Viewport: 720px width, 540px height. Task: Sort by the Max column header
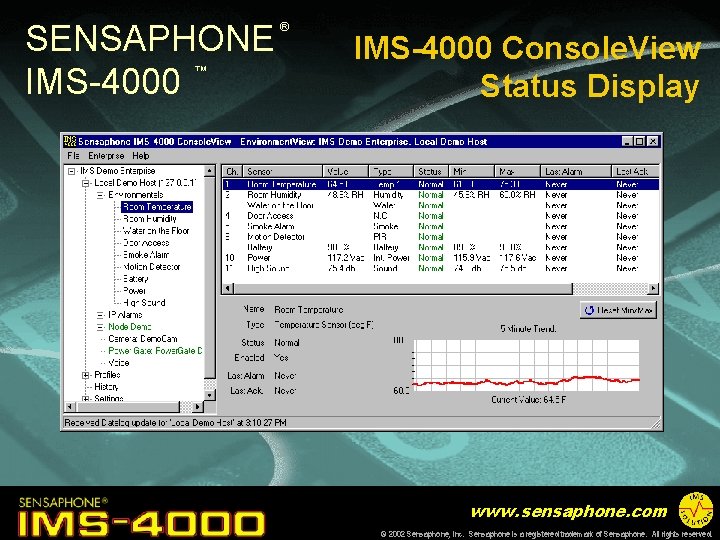pos(517,172)
